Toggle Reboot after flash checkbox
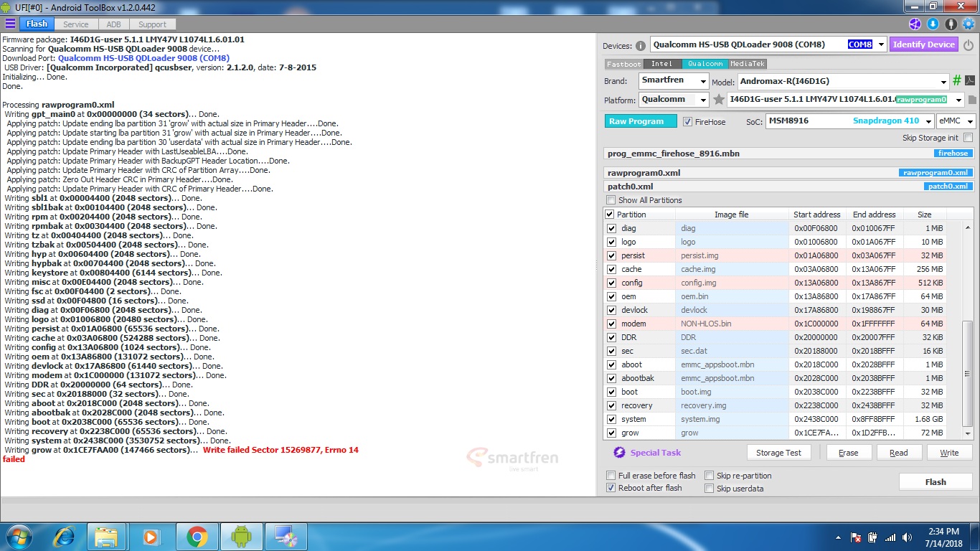Image resolution: width=980 pixels, height=551 pixels. click(x=611, y=488)
